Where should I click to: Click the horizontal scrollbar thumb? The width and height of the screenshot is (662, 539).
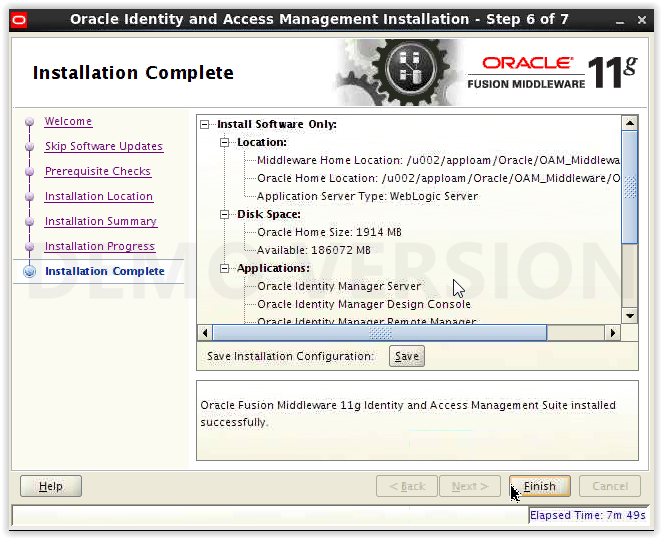tap(380, 333)
